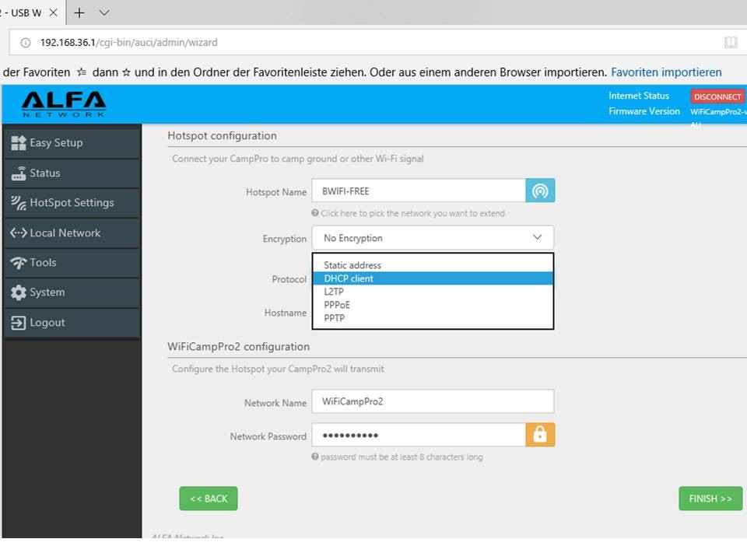
Task: Click the Local Network arrows icon
Action: (x=19, y=233)
